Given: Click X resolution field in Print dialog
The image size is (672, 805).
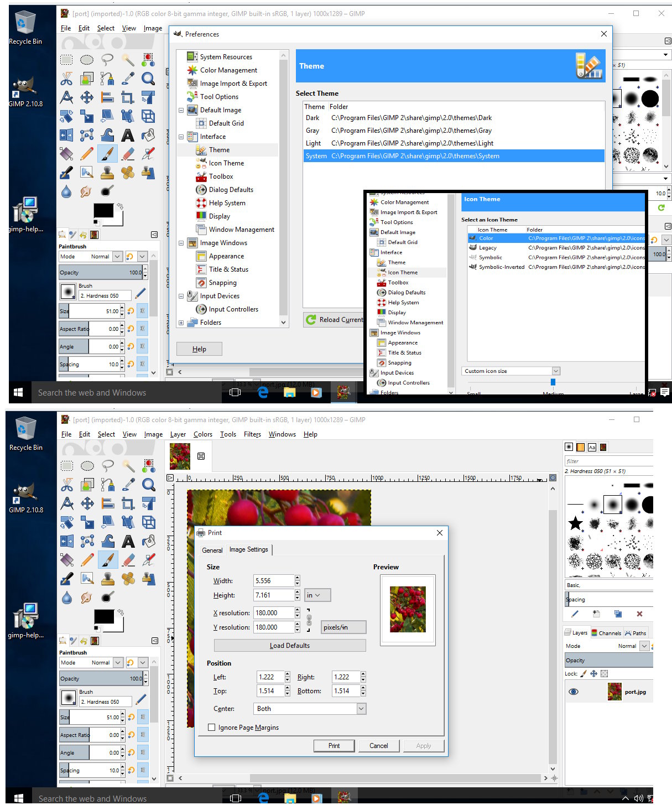Looking at the screenshot, I should click(274, 613).
